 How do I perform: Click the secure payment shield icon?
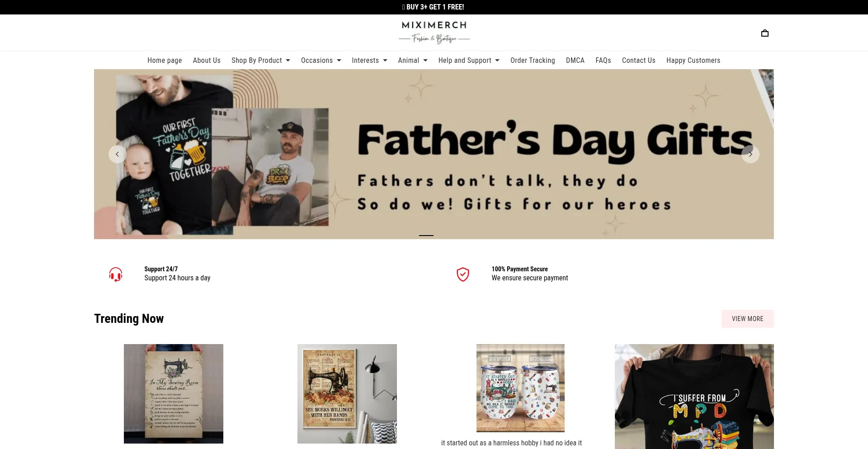[x=463, y=274]
